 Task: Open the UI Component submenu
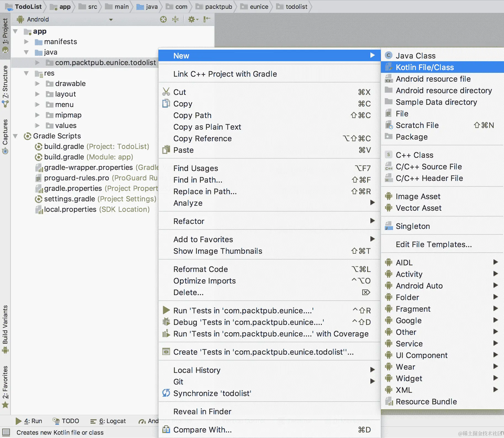click(x=442, y=355)
